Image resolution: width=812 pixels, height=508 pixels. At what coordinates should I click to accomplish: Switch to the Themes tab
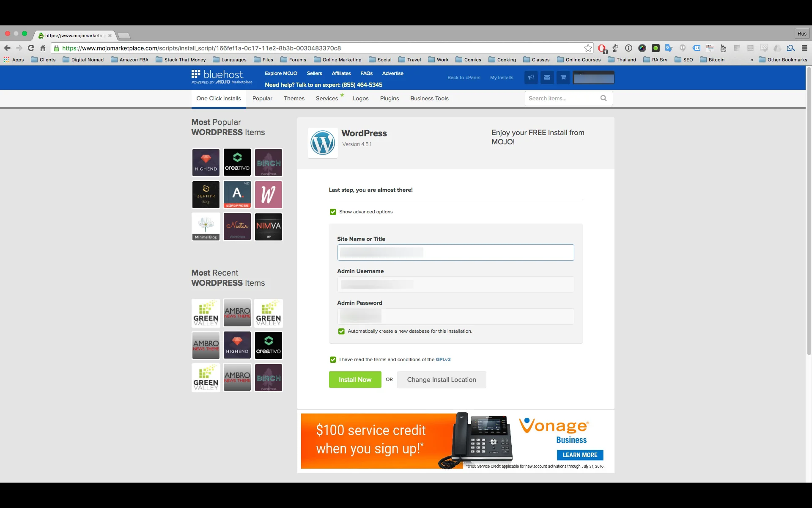click(294, 98)
